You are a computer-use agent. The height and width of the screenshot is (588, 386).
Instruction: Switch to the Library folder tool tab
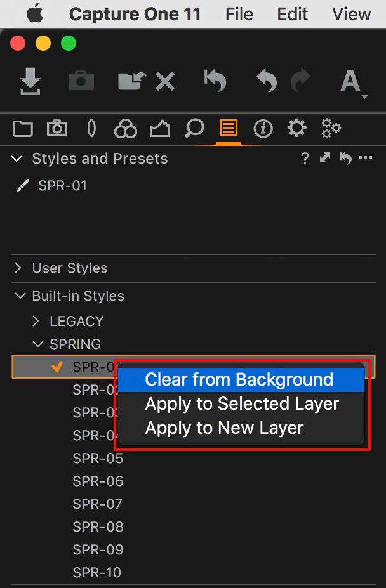coord(23,129)
